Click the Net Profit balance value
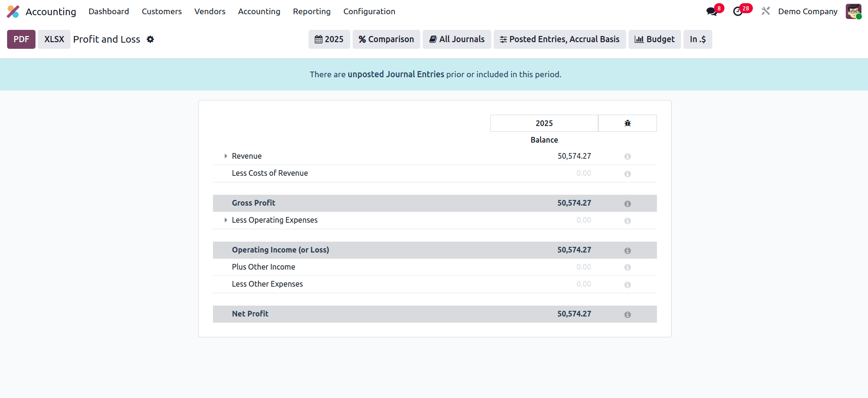Image resolution: width=868 pixels, height=398 pixels. point(574,314)
